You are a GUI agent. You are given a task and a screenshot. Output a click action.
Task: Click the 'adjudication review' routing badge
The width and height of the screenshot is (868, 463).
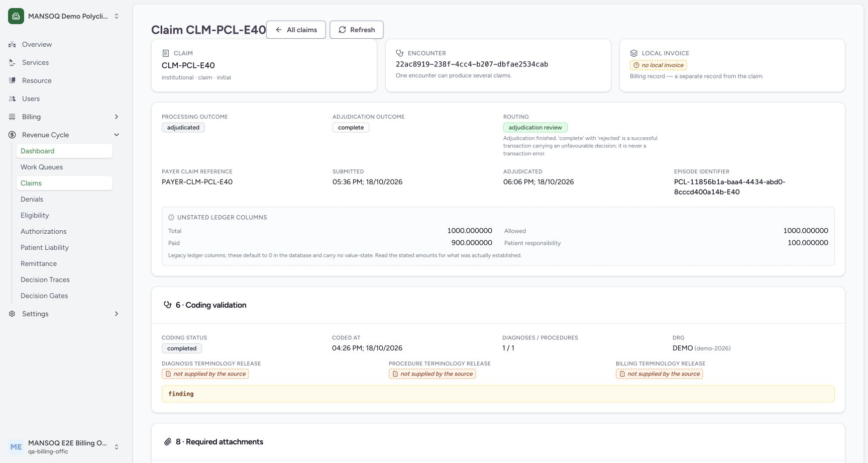(x=535, y=128)
